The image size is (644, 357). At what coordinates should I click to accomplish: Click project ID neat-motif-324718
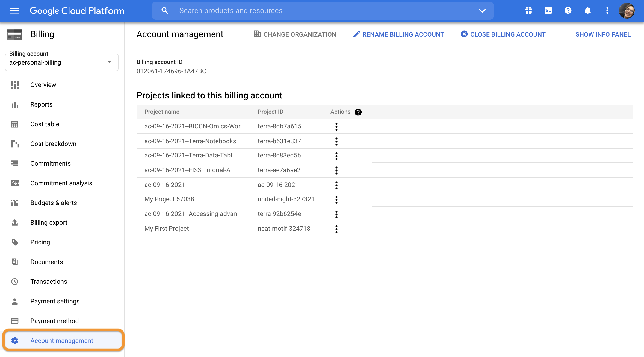[284, 229]
